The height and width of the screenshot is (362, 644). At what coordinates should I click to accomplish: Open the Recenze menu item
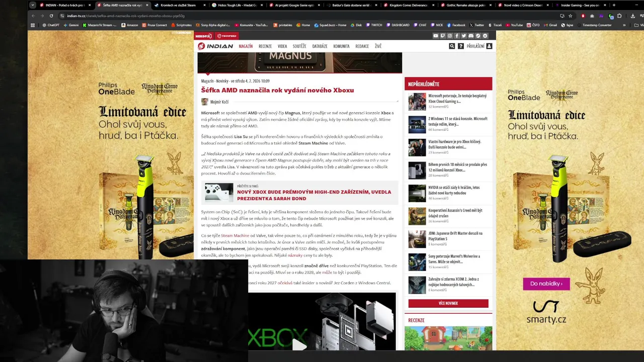[265, 46]
